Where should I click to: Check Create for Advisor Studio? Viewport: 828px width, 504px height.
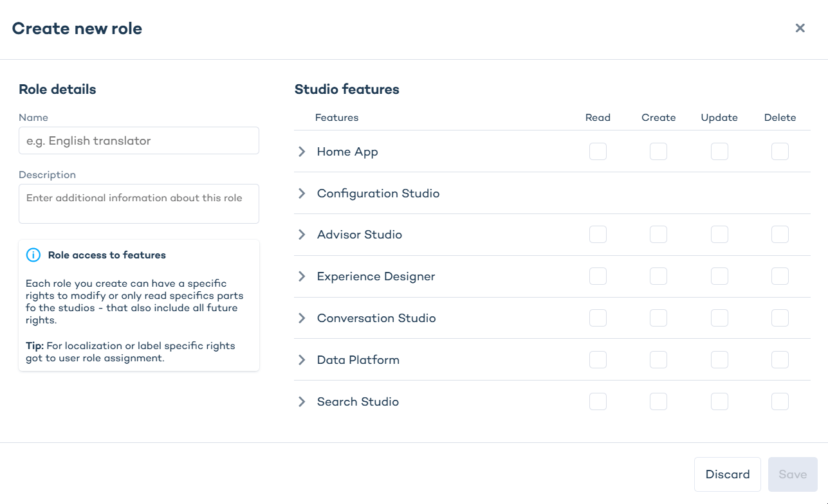click(658, 235)
